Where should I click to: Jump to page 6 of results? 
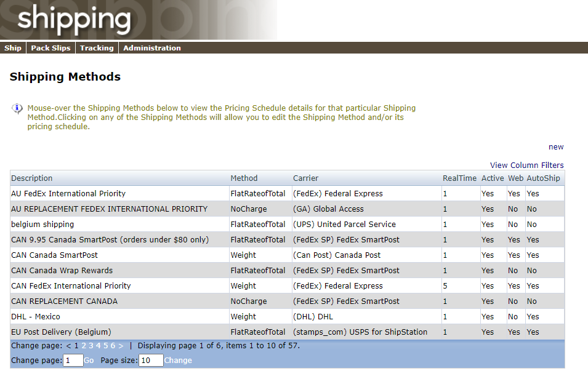pyautogui.click(x=113, y=346)
